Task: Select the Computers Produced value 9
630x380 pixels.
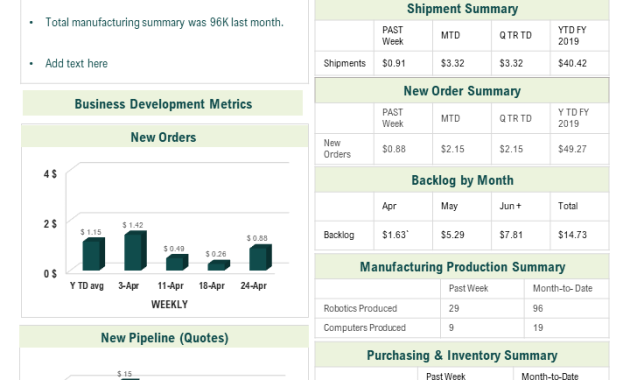Action: pyautogui.click(x=451, y=328)
